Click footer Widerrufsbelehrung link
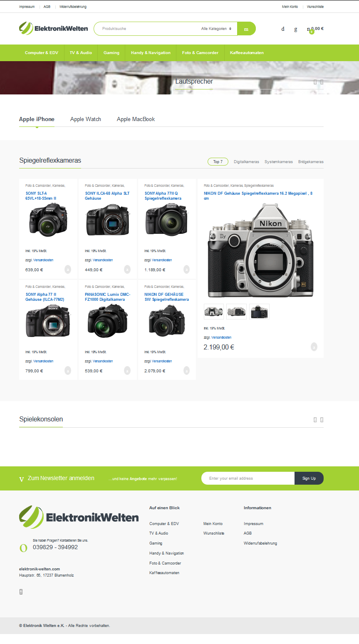Screen dimensions: 359x644 [260, 543]
